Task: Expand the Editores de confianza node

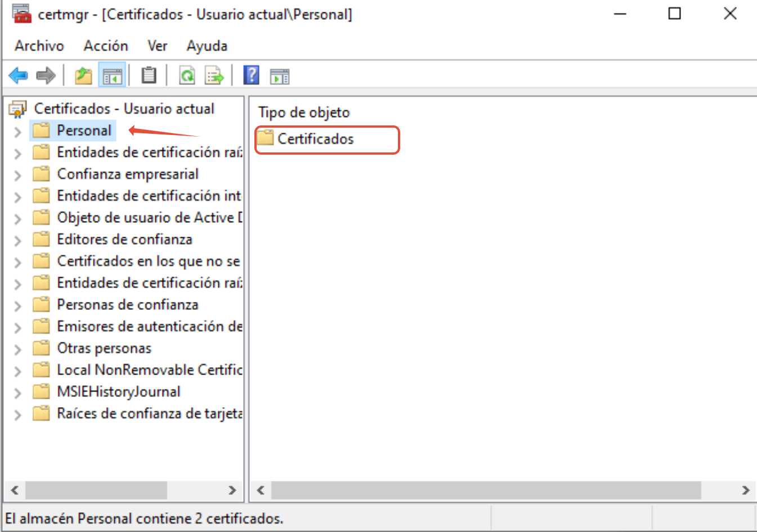Action: tap(17, 241)
